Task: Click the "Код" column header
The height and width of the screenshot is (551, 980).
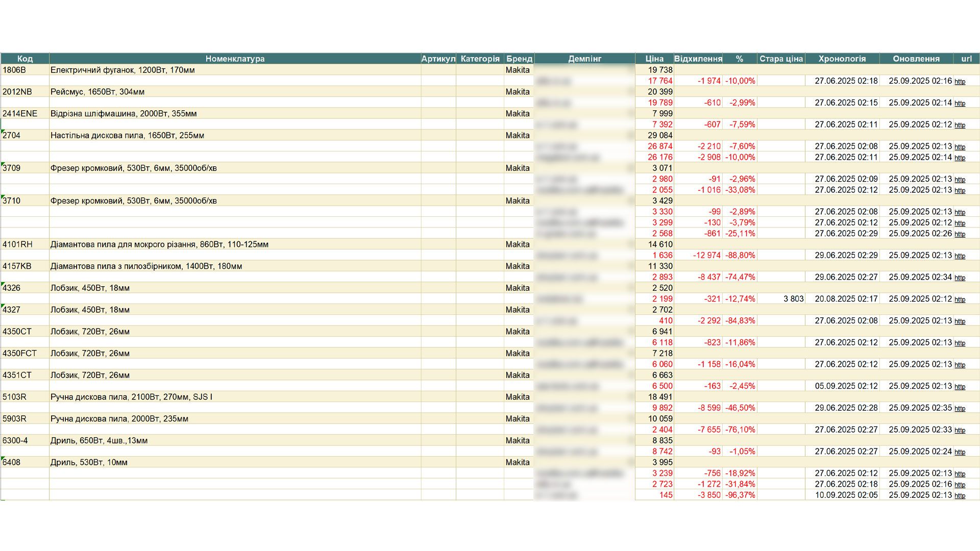Action: [24, 59]
